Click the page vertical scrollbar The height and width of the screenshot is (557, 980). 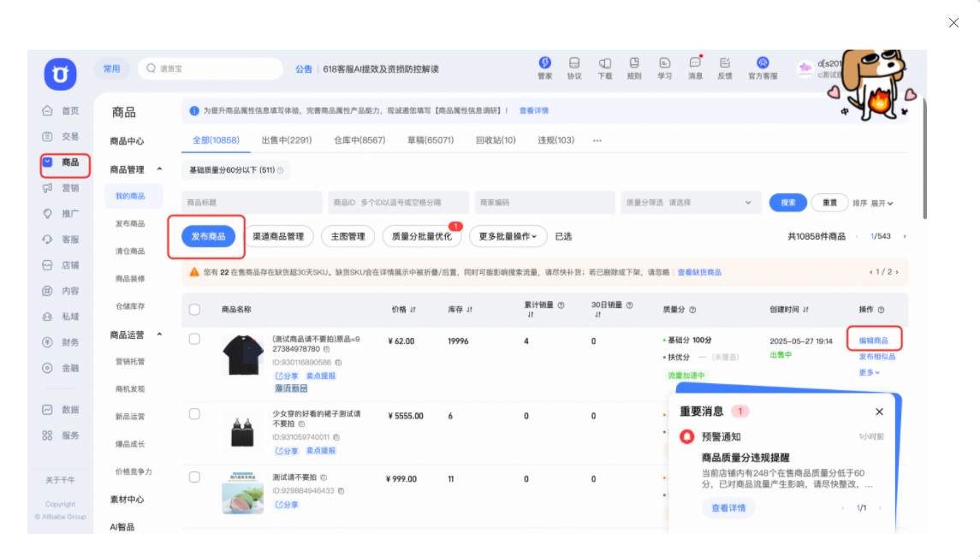pos(924,157)
